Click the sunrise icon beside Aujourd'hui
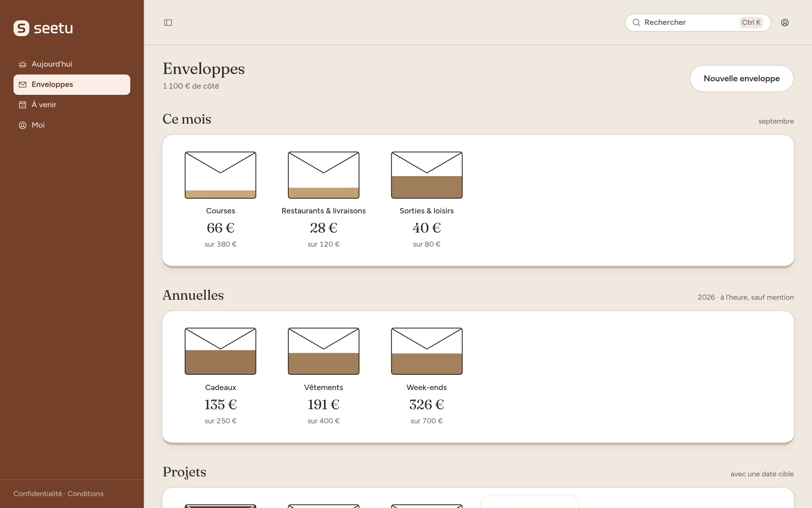Viewport: 812px width, 508px height. tap(23, 64)
